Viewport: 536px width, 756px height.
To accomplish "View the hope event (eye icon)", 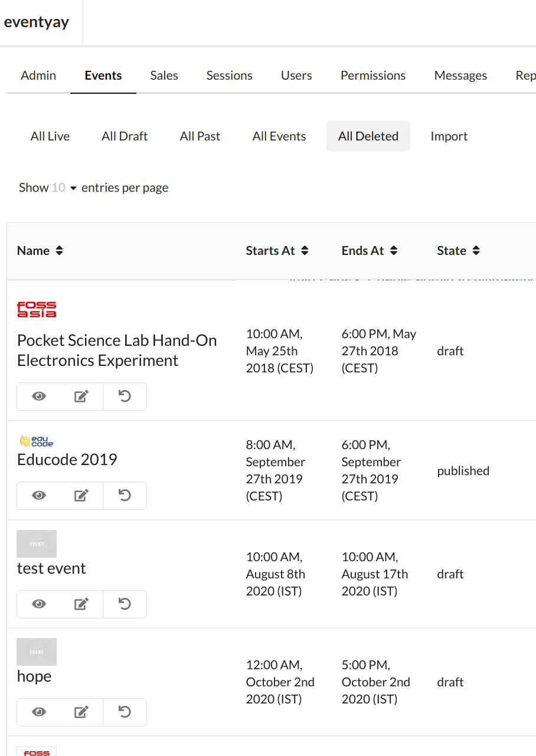I will point(39,712).
